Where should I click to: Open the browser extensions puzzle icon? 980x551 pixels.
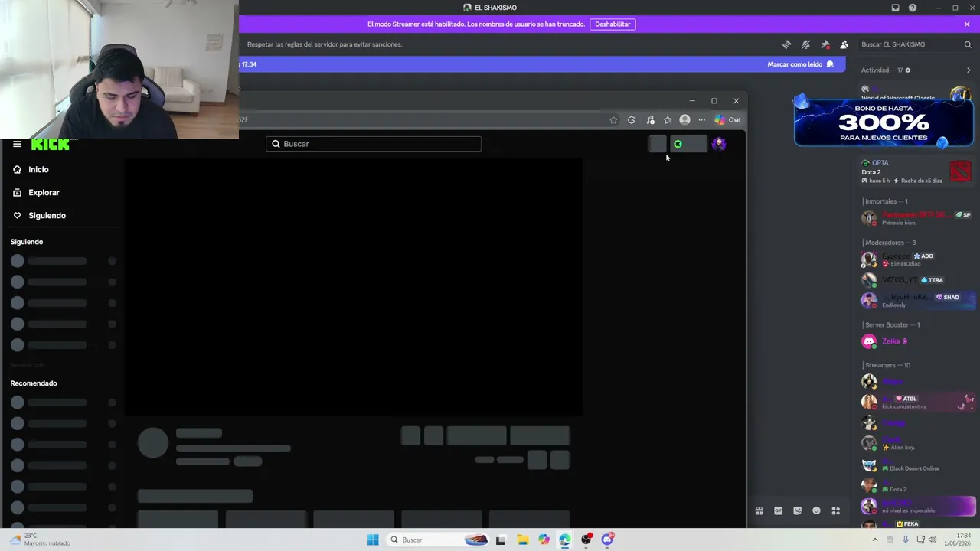click(x=632, y=120)
